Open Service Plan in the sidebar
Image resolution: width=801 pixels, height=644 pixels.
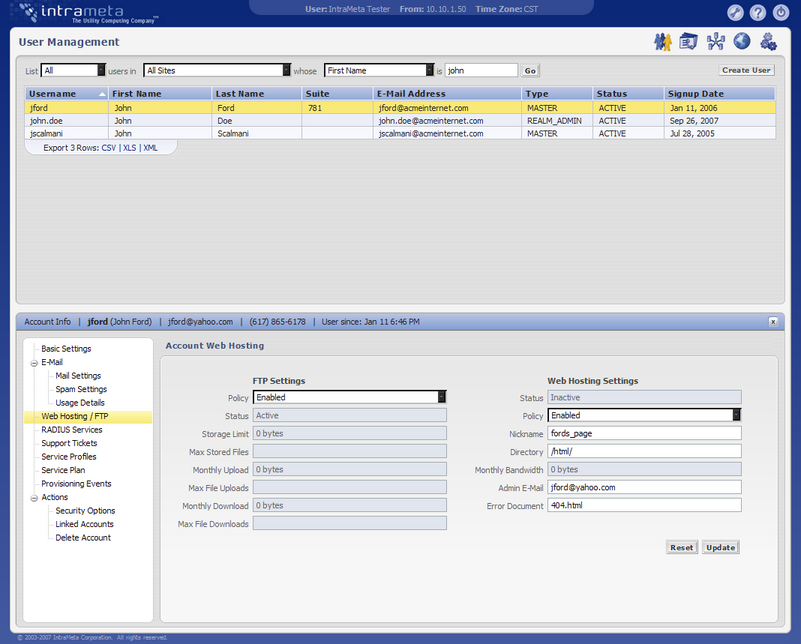63,470
